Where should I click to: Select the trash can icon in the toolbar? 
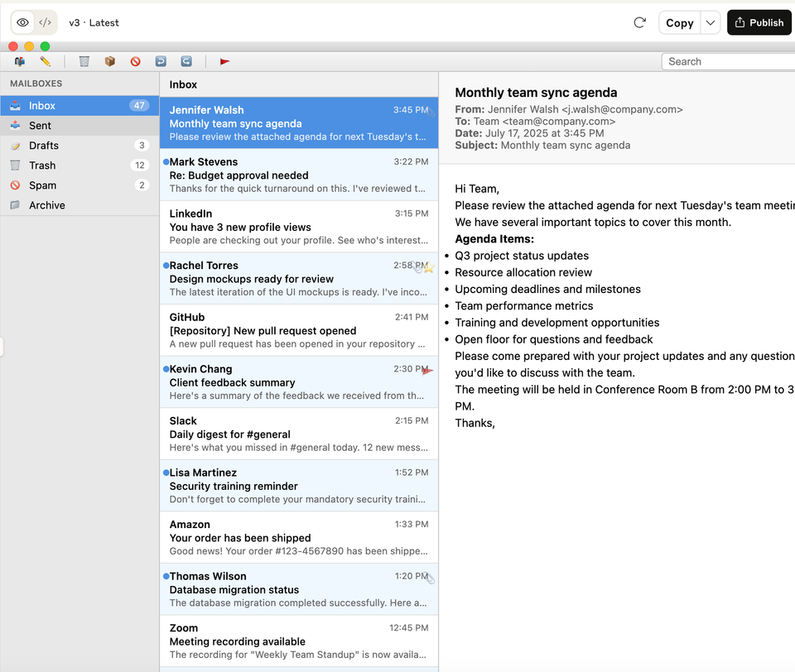point(84,61)
